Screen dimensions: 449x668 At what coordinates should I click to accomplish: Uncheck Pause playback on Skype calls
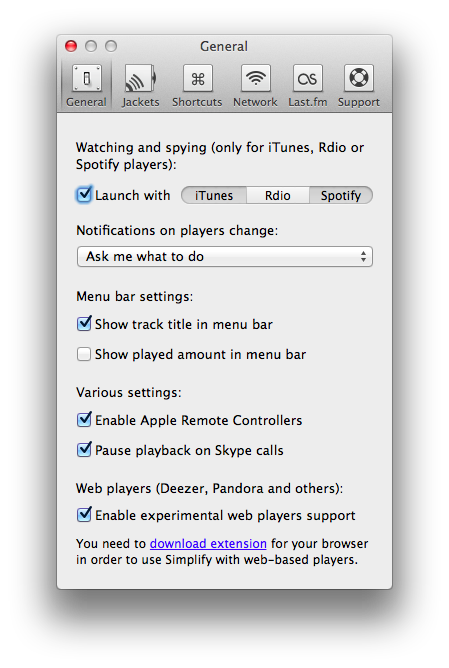(84, 449)
